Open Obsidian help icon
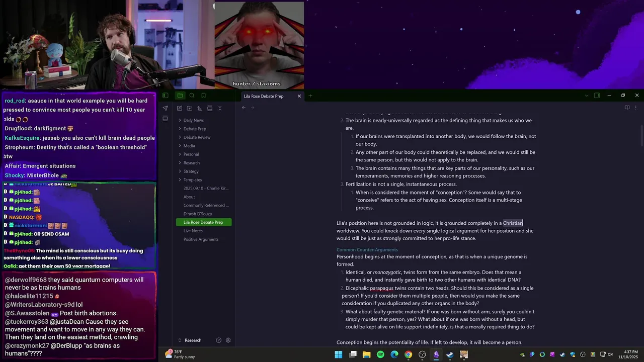 (218, 340)
